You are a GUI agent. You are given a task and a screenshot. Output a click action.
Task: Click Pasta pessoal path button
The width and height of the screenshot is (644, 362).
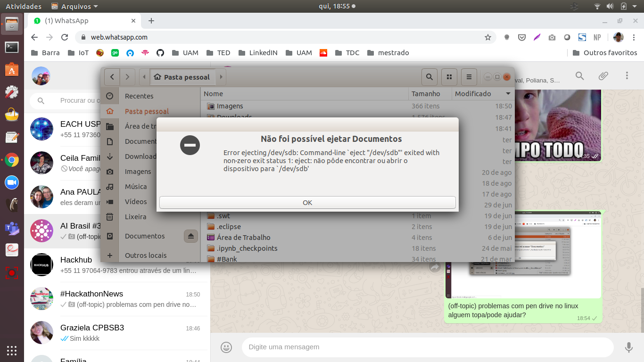coord(182,77)
